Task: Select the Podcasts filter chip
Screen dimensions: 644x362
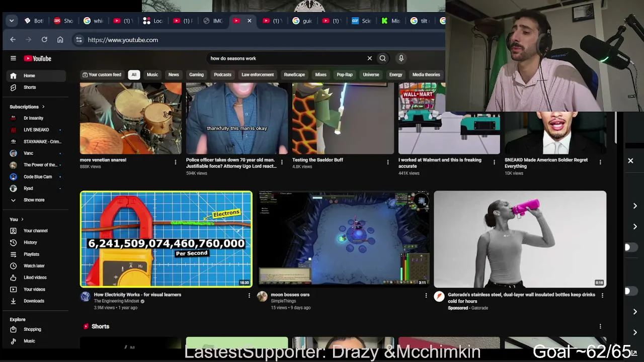Action: 222,75
